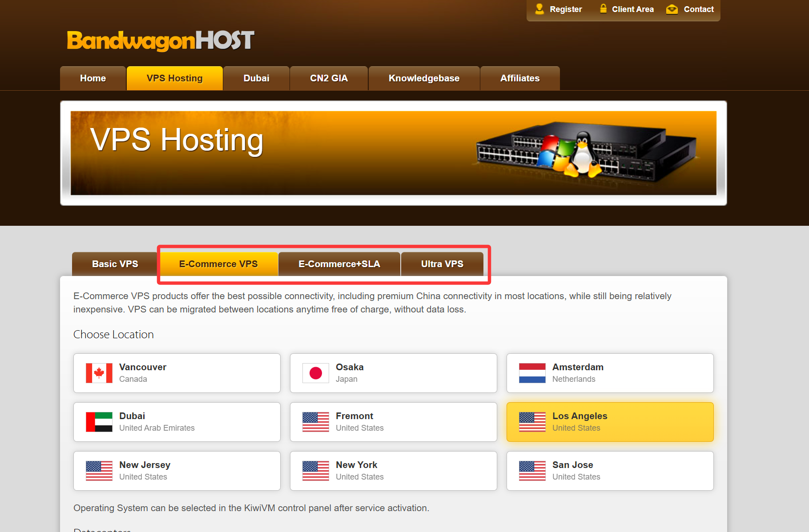809x532 pixels.
Task: Open the Affiliates navigation link
Action: 519,78
